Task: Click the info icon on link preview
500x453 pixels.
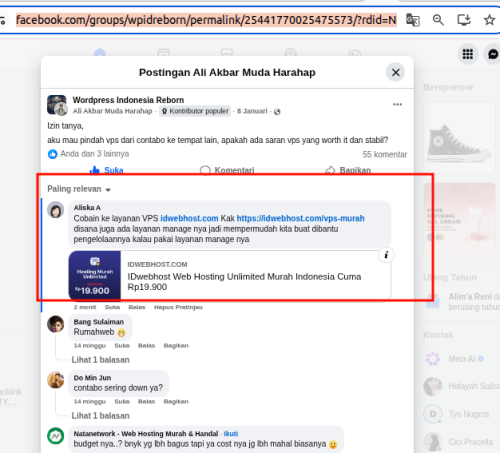Action: tap(386, 255)
